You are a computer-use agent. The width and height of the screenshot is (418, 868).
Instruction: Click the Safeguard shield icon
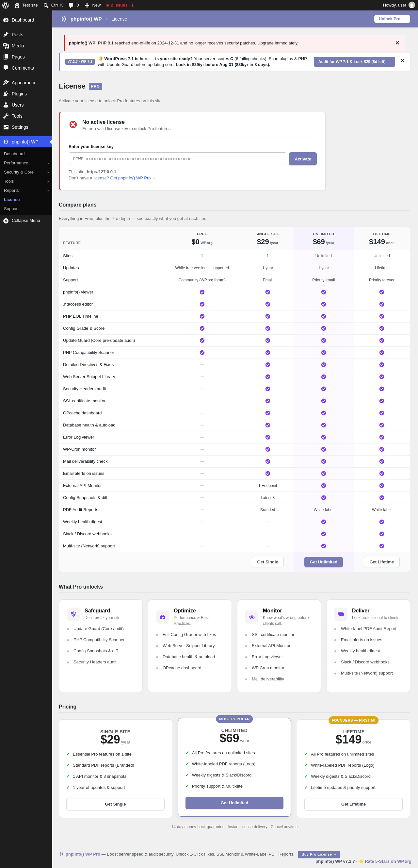coord(73,614)
